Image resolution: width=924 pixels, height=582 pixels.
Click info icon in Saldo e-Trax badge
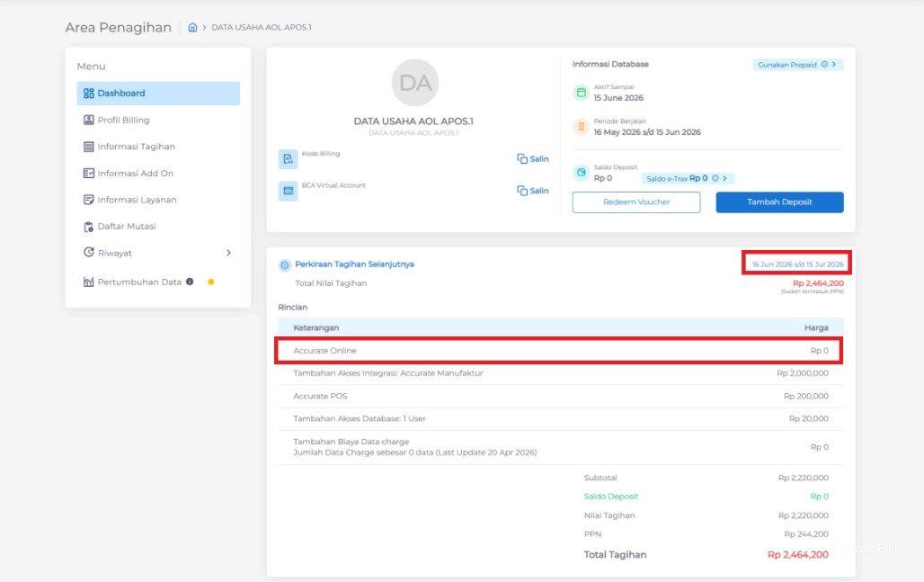tap(715, 178)
